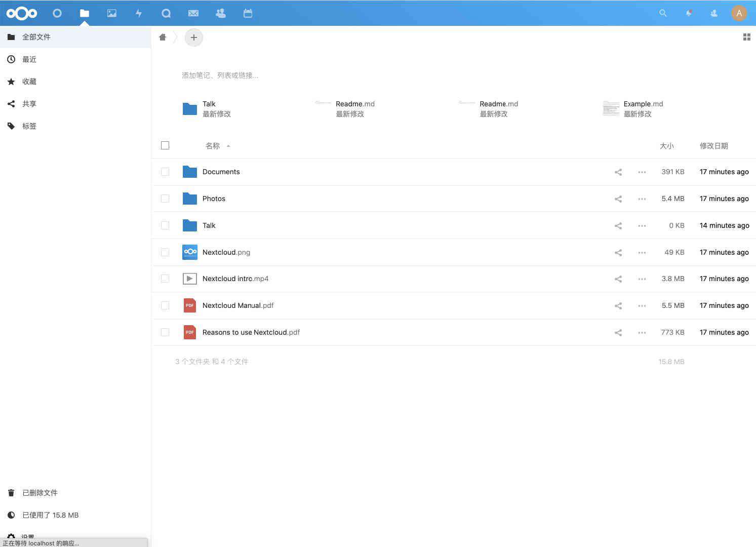
Task: Share the Documents folder via its share icon
Action: (x=618, y=172)
